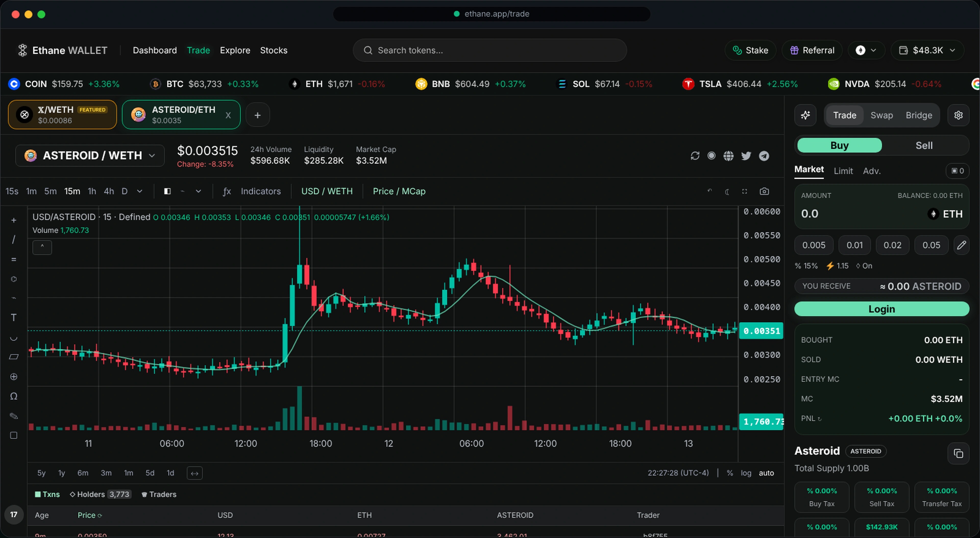Viewport: 980px width, 538px height.
Task: Toggle Price / MCap display
Action: pyautogui.click(x=399, y=191)
